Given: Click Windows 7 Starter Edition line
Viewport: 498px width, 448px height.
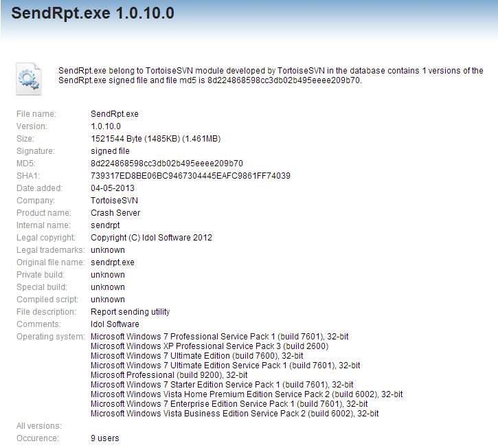Looking at the screenshot, I should (222, 385).
